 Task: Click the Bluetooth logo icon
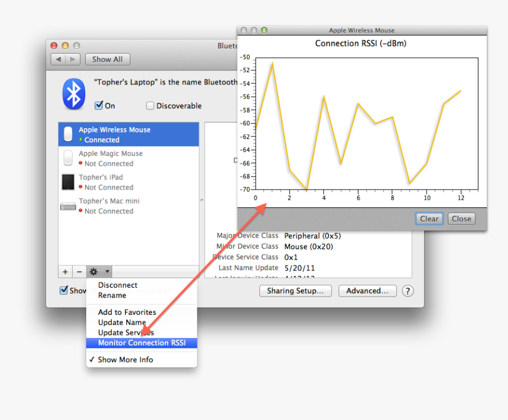tap(74, 94)
